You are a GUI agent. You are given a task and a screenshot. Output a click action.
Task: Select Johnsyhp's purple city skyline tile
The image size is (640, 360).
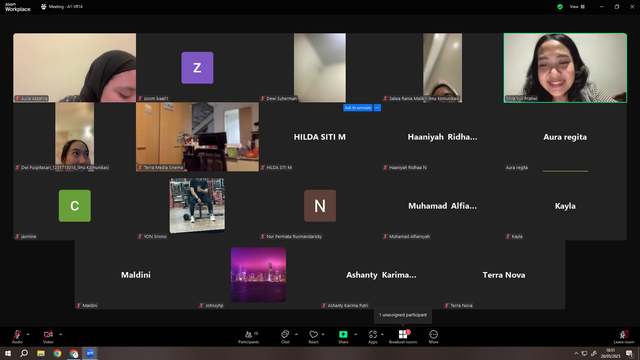tap(258, 275)
